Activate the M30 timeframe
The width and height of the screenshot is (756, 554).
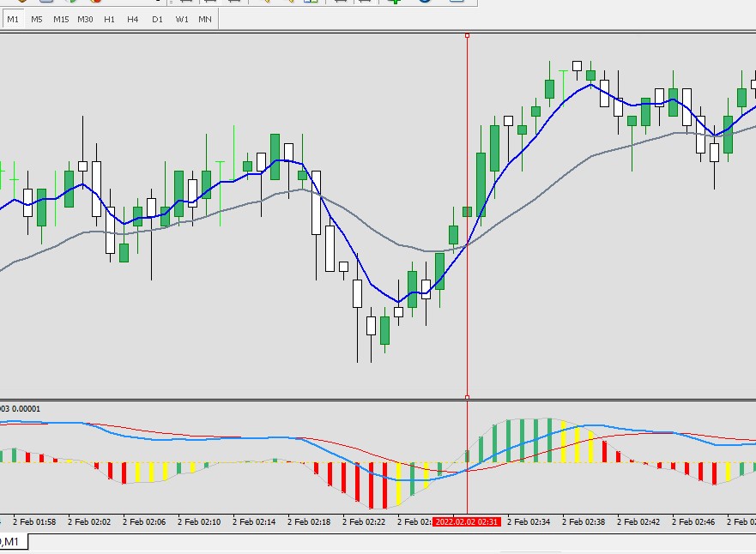pyautogui.click(x=85, y=19)
